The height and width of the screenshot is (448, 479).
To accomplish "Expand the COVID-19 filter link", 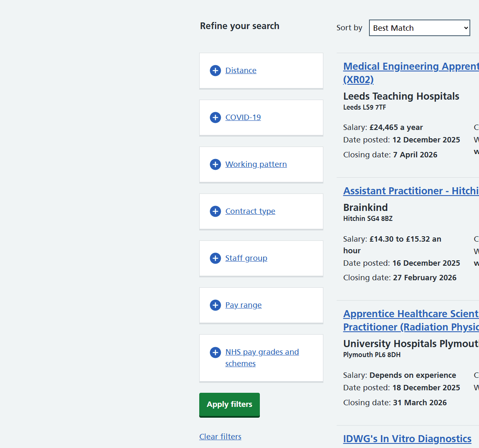I will click(243, 118).
